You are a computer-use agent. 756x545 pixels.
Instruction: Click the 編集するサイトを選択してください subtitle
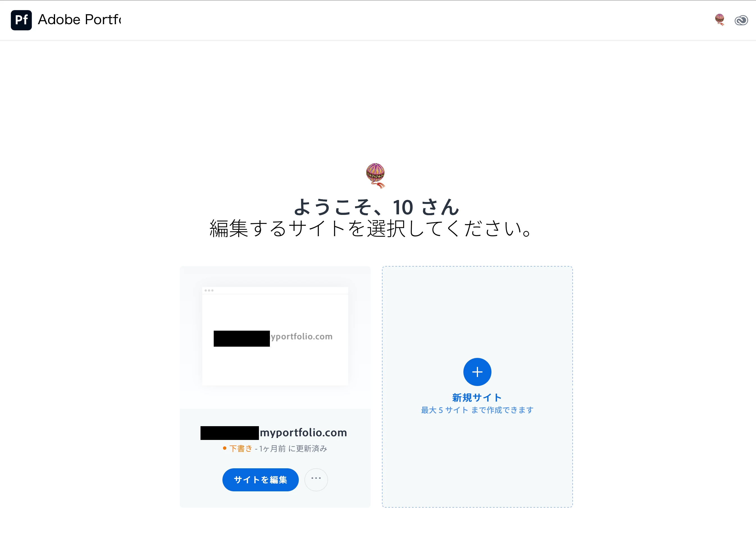[x=370, y=228]
